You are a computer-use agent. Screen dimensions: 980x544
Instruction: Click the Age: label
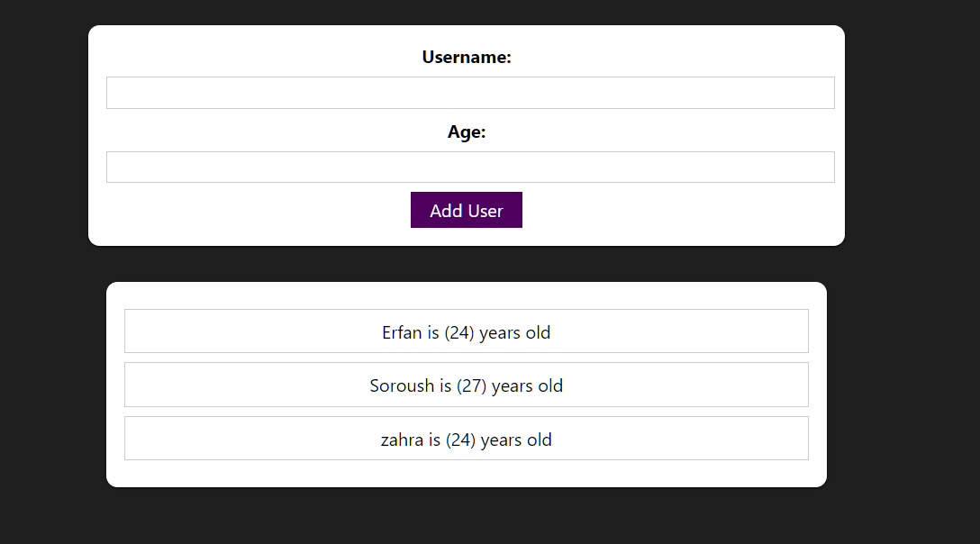467,131
